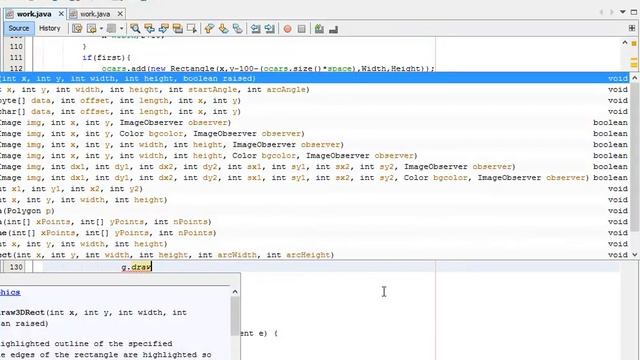
Task: Select completion with startAngle and arcAngle
Action: [314, 89]
